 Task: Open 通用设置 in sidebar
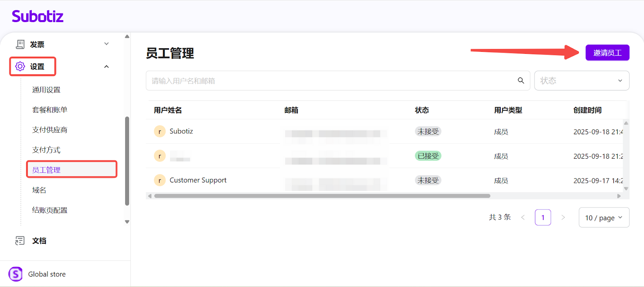point(46,90)
